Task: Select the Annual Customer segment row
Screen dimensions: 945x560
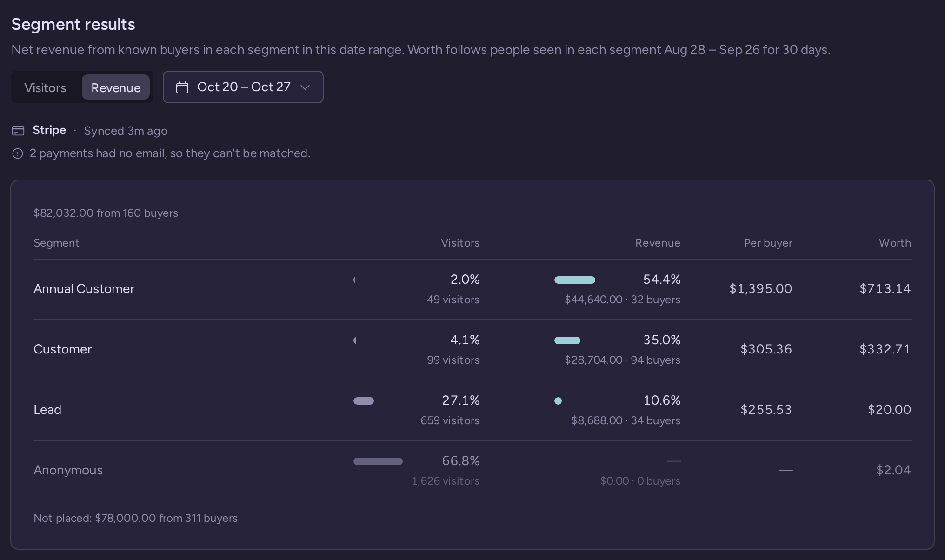Action: [472, 289]
